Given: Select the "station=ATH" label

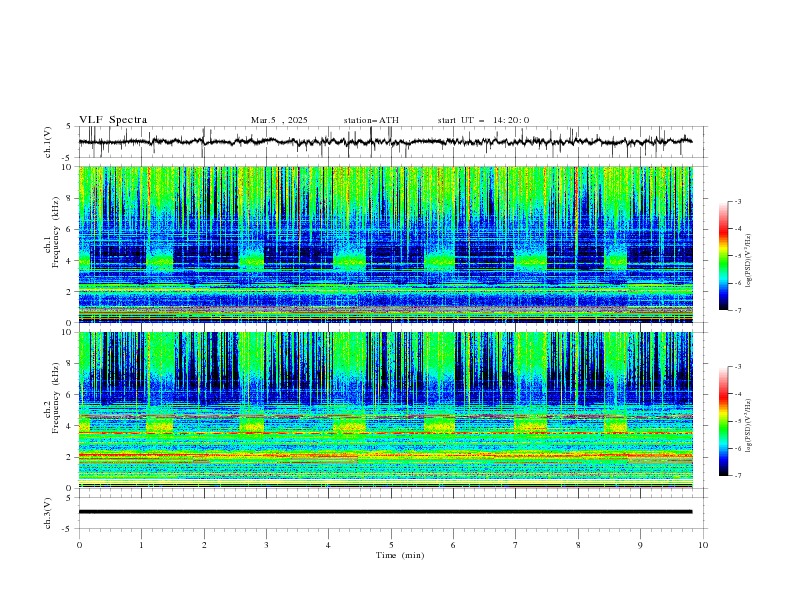Looking at the screenshot, I should [x=371, y=120].
